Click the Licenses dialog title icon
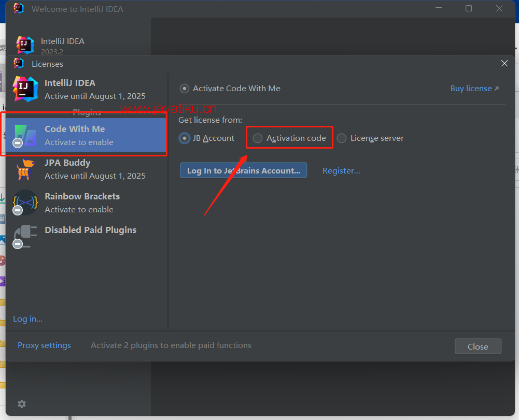 click(19, 63)
